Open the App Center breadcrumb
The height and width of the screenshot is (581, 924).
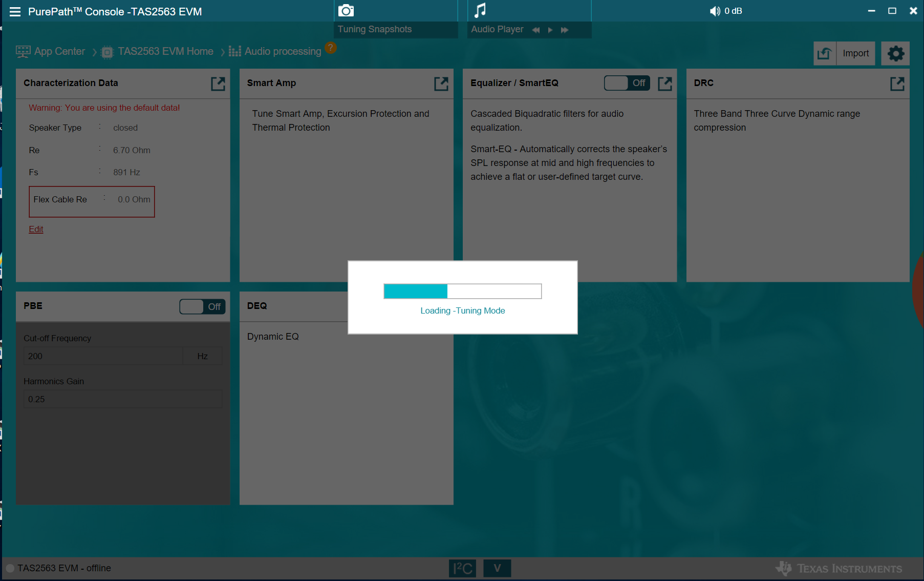[x=51, y=51]
